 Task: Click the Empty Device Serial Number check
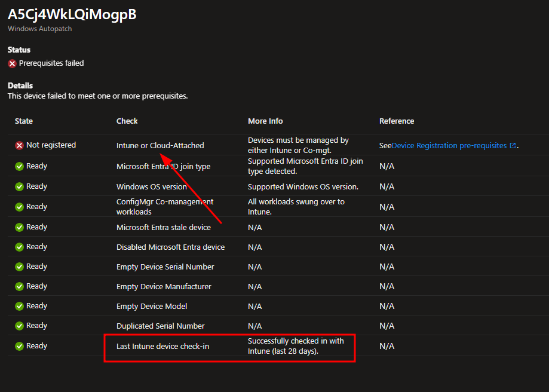click(x=165, y=267)
